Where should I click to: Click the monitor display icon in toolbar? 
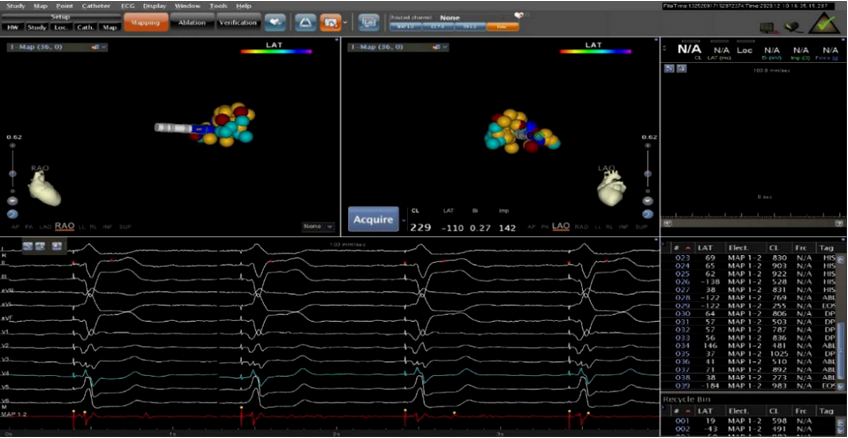(369, 21)
